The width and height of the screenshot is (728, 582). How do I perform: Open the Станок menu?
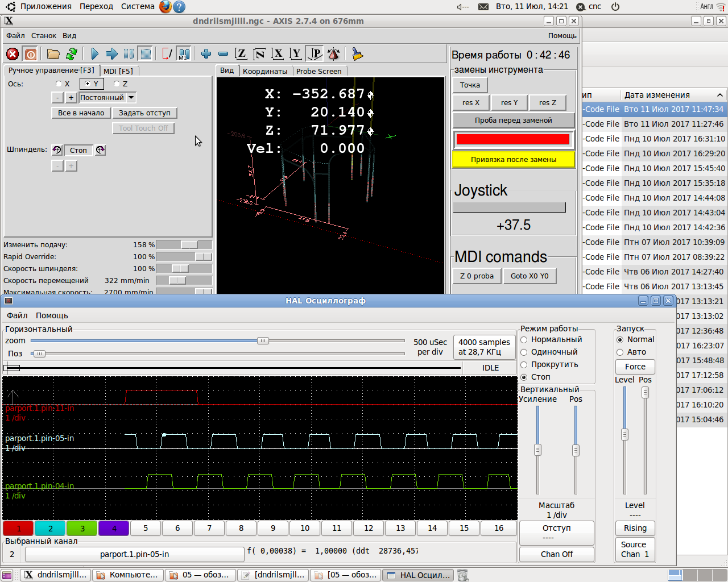coord(43,35)
